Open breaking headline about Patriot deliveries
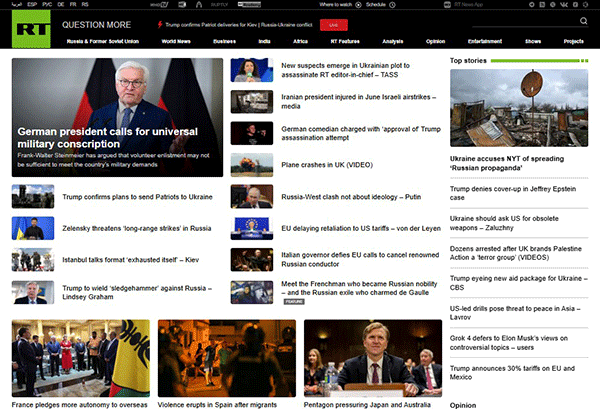 pos(239,25)
